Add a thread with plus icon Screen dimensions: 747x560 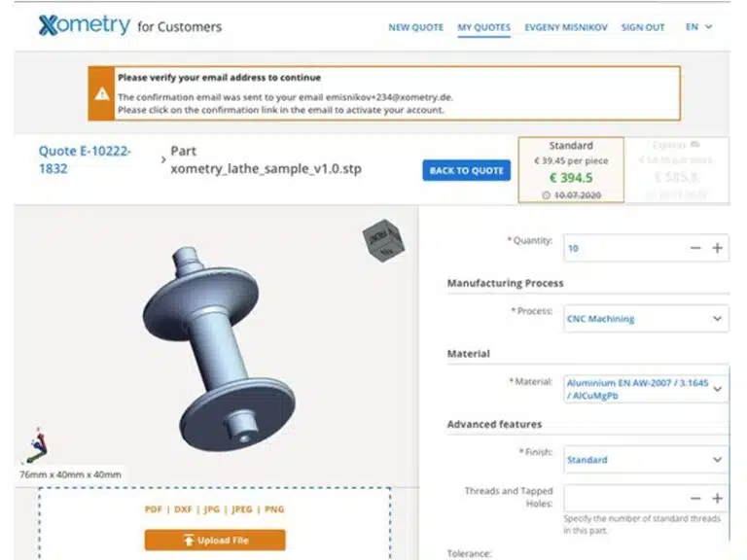717,499
